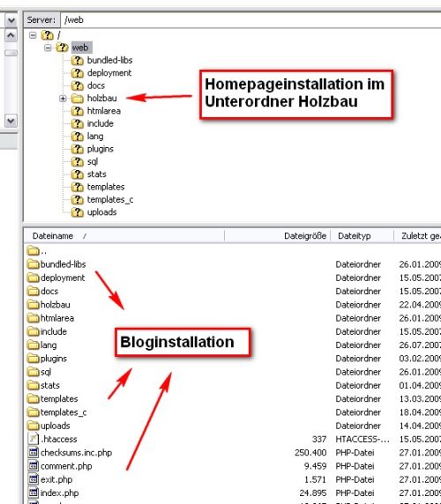441x504 pixels.
Task: Click the templates_c tree folder icon
Action: click(x=78, y=200)
